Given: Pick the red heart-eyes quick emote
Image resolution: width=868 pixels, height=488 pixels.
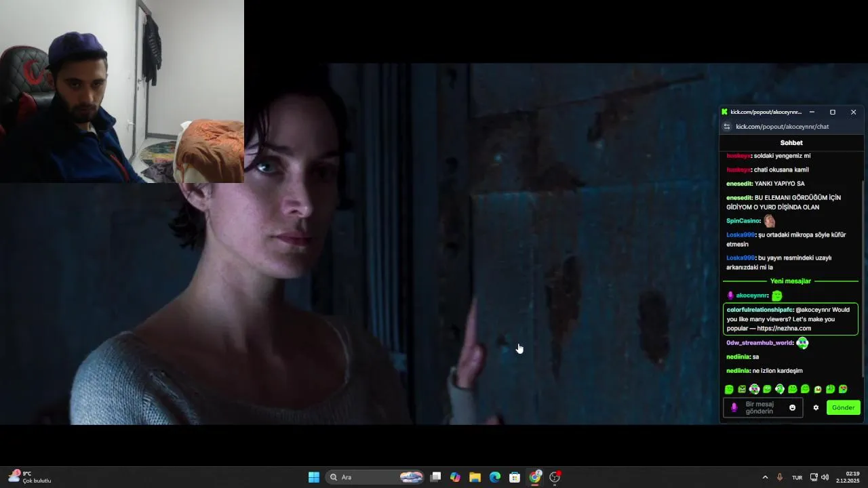Looking at the screenshot, I should [x=843, y=389].
